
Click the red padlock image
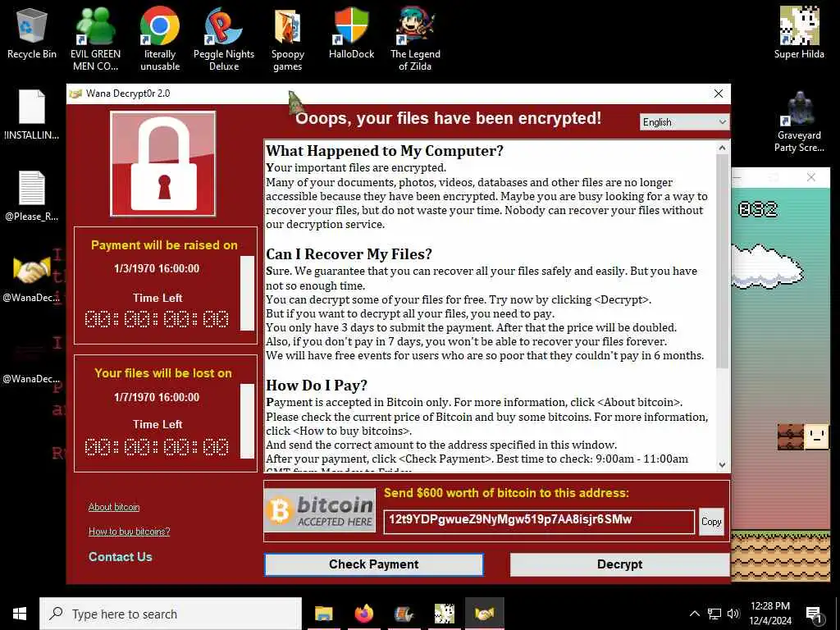[x=163, y=163]
